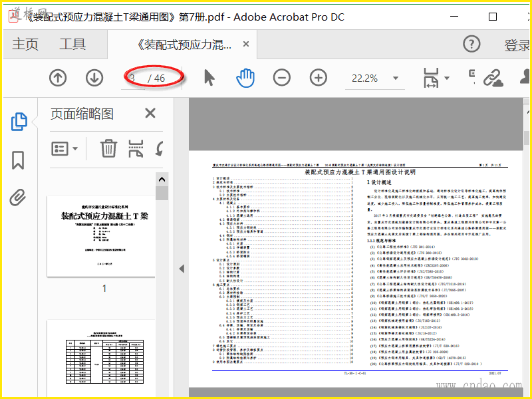Click the fit-width page display icon

coord(431,78)
